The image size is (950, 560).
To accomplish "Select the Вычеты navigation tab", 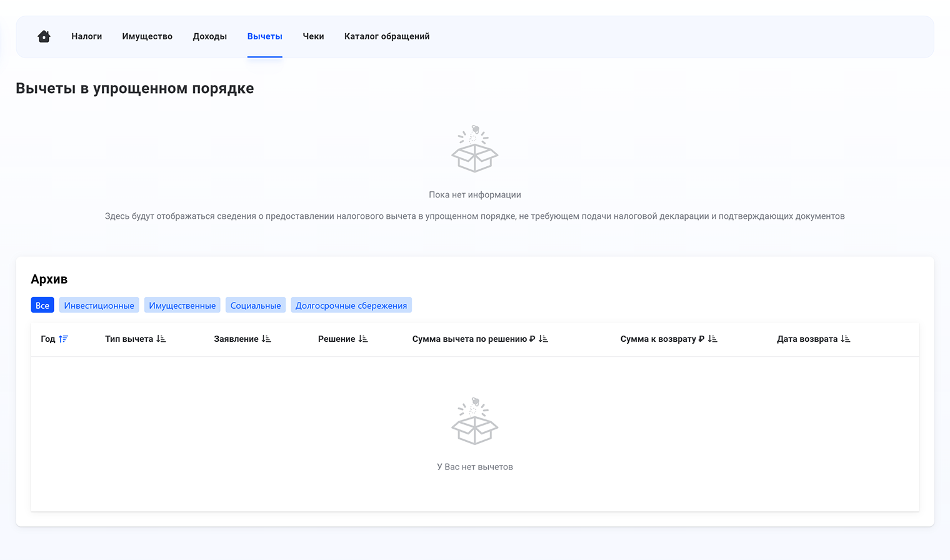I will pyautogui.click(x=264, y=36).
